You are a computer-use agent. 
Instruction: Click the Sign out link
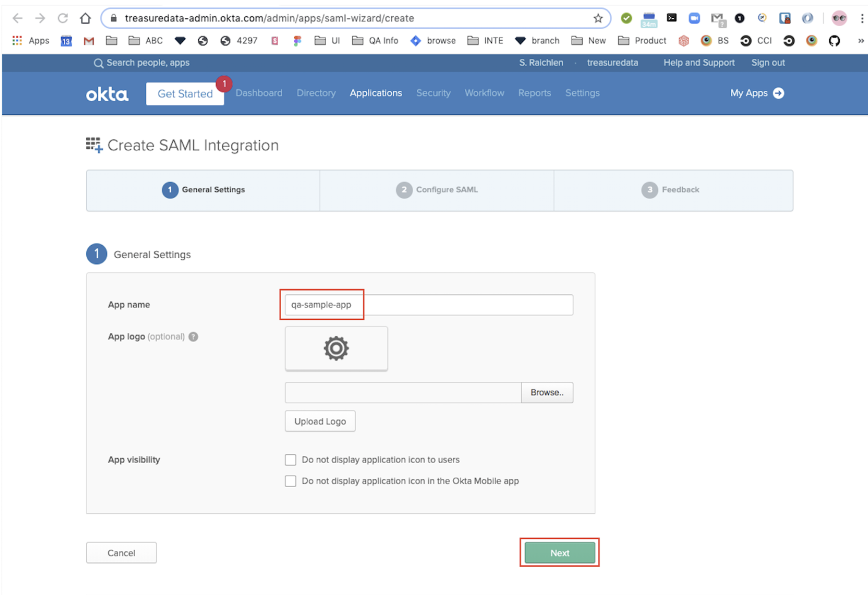pos(767,63)
